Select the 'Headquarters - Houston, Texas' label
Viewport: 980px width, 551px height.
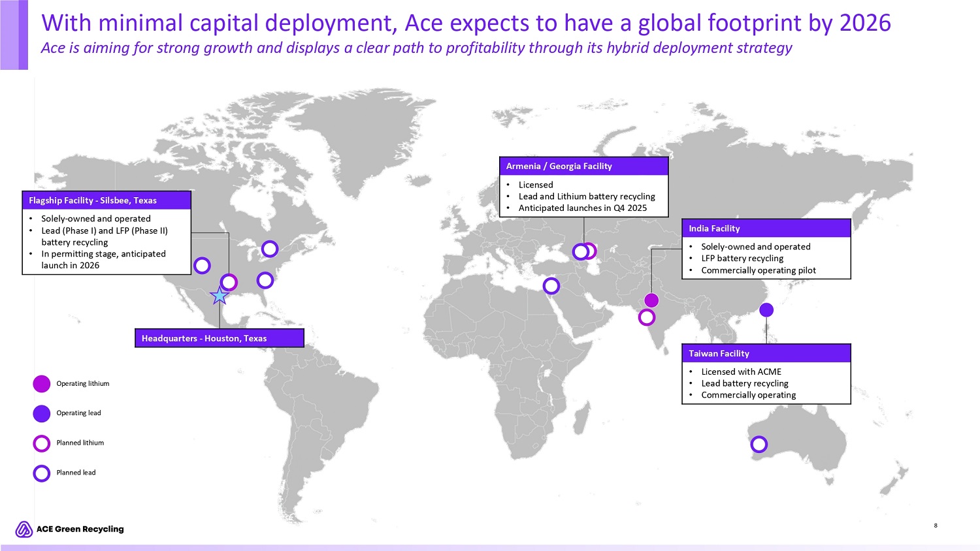[x=220, y=338]
